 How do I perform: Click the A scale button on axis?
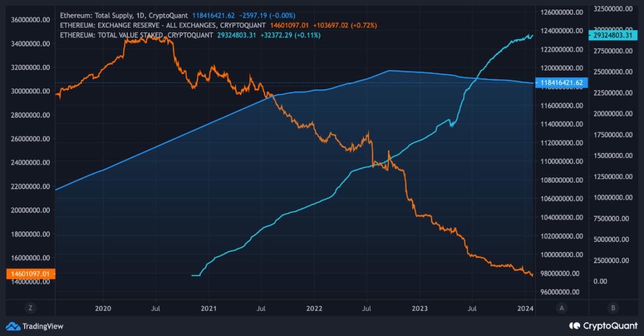tap(562, 308)
